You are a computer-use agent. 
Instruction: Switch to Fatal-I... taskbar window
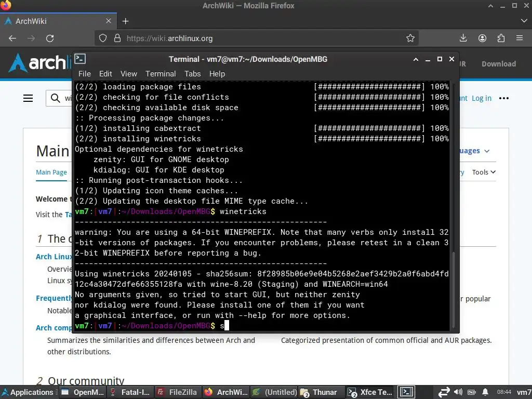pyautogui.click(x=130, y=392)
